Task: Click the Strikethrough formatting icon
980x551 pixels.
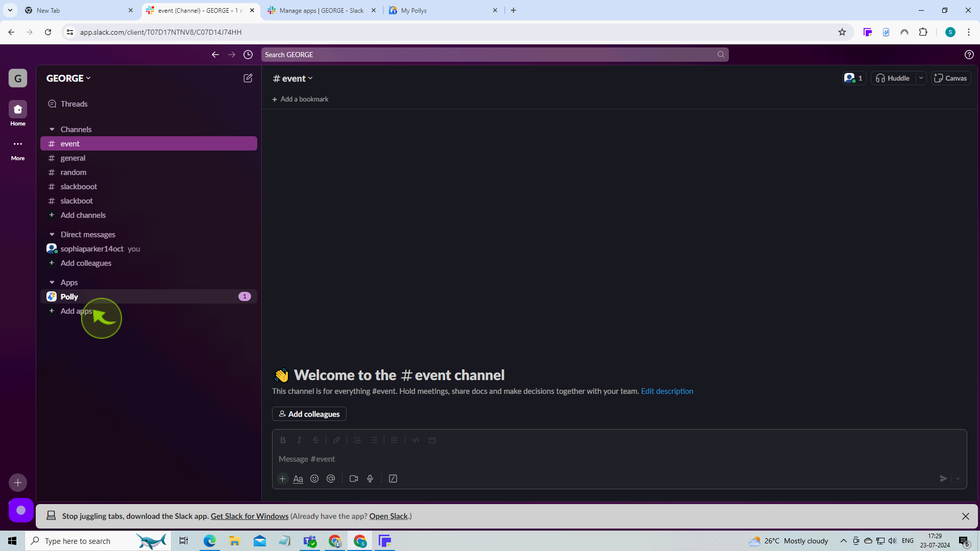Action: coord(315,440)
